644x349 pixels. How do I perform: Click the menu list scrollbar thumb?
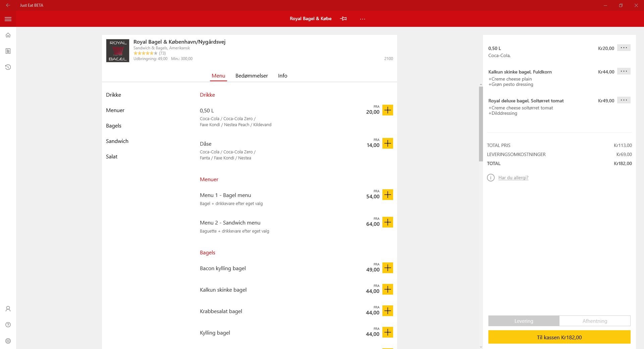click(481, 123)
